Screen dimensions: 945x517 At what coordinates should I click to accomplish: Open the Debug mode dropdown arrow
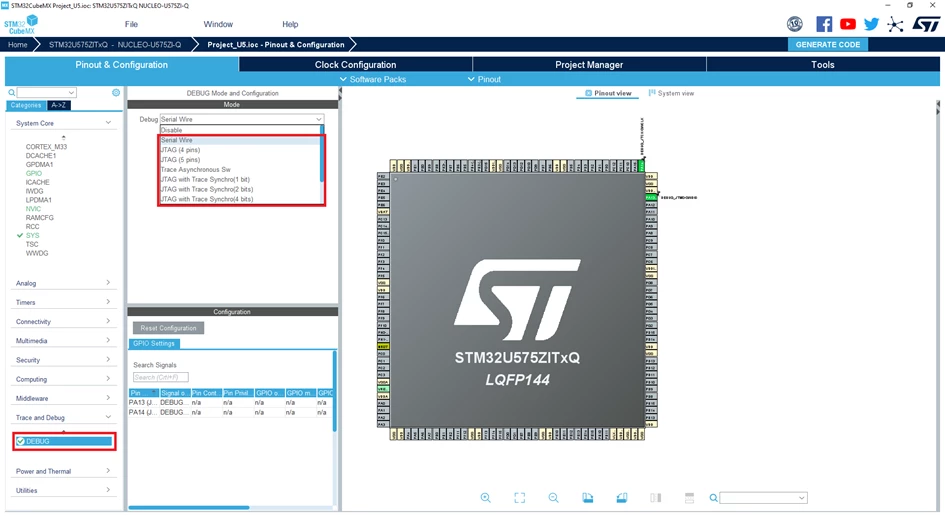click(319, 119)
